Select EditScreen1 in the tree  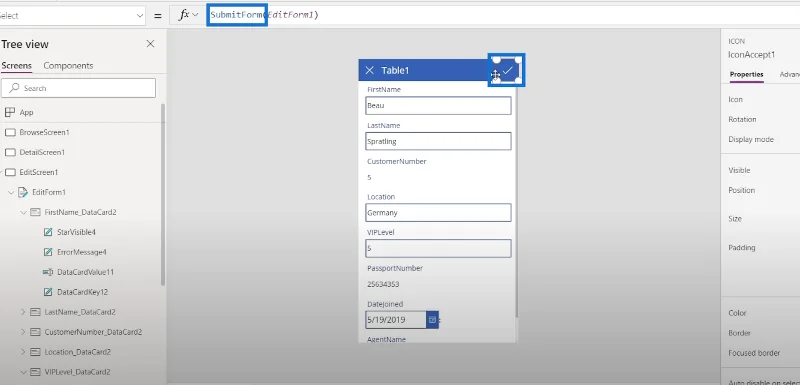39,172
